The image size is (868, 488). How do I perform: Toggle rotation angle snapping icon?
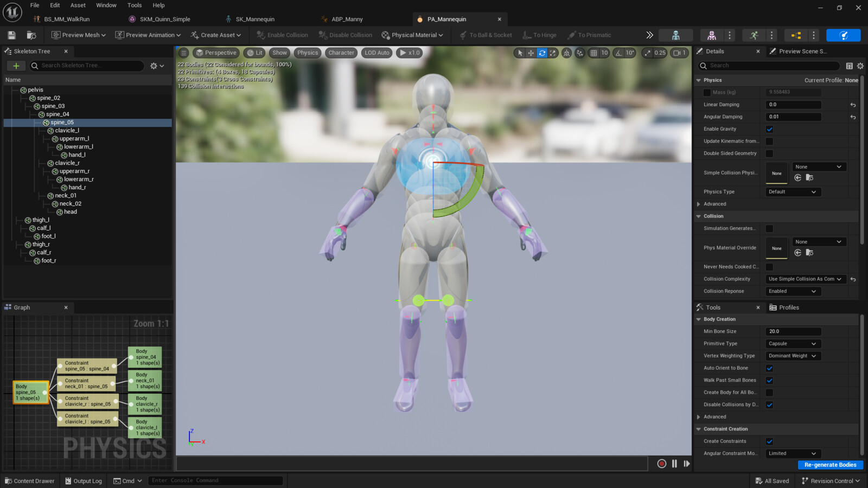coord(618,53)
